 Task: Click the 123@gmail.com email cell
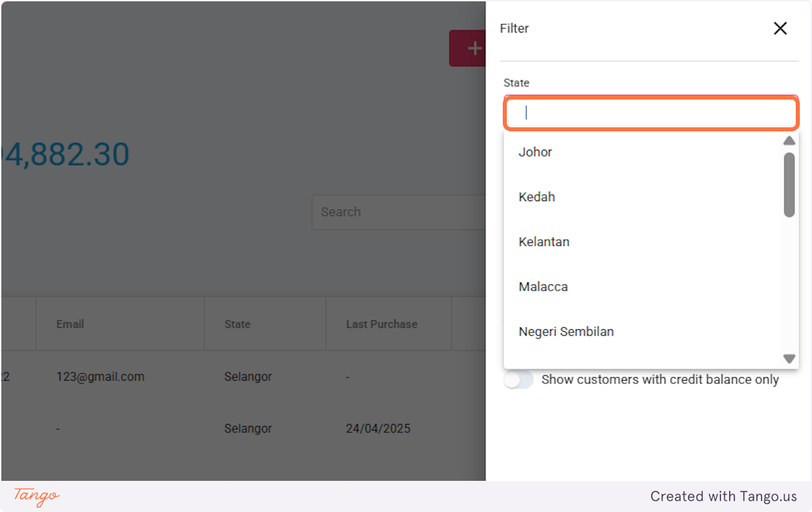click(x=100, y=377)
